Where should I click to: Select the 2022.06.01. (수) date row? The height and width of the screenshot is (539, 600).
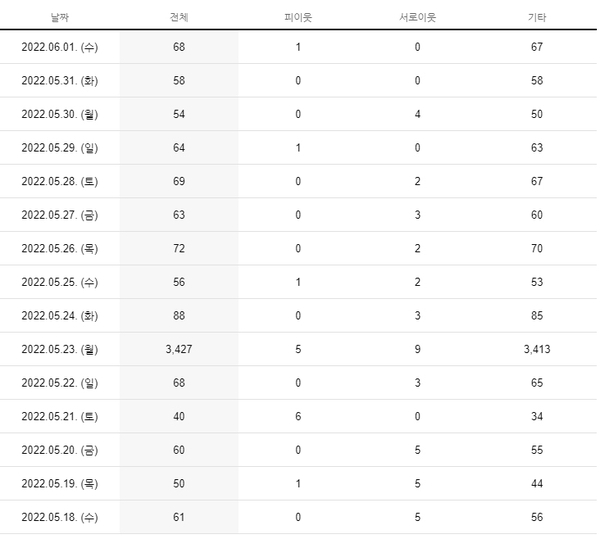point(298,47)
